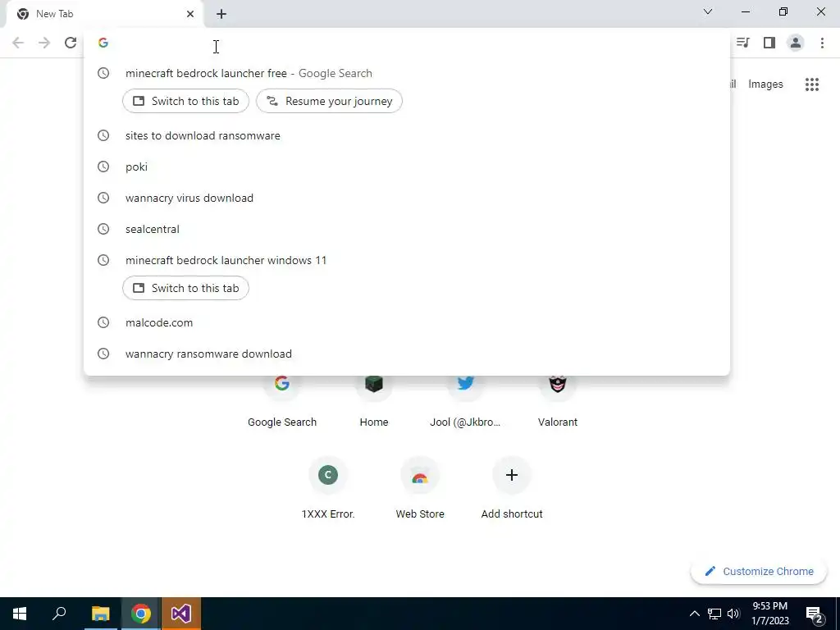Screen dimensions: 840x630
Task: Open the Web Store shortcut
Action: (420, 489)
